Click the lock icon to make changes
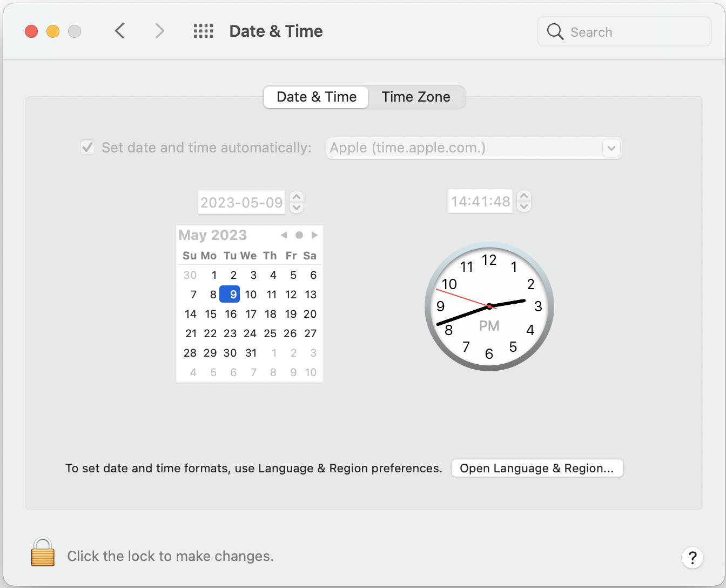 (43, 552)
